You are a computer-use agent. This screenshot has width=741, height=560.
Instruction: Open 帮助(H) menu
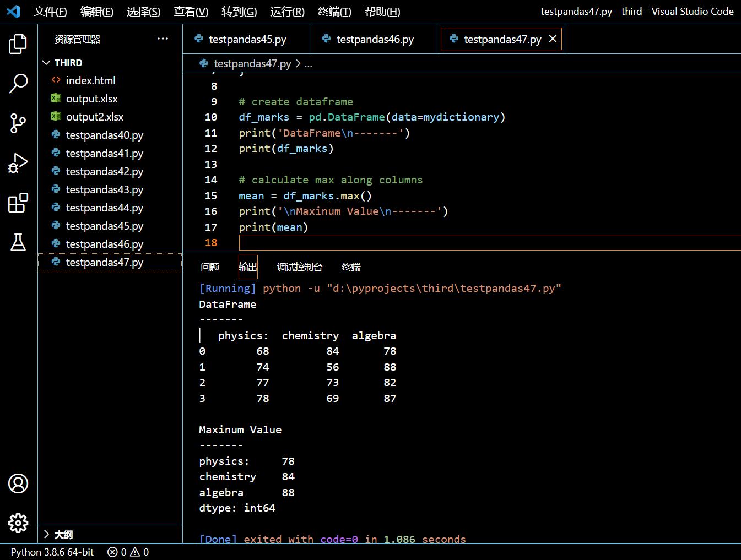[x=382, y=12]
